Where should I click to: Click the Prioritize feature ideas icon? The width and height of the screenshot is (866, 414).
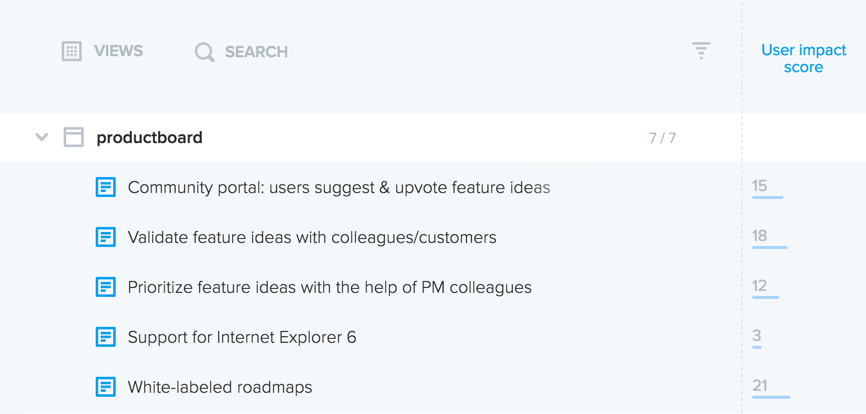tap(105, 287)
